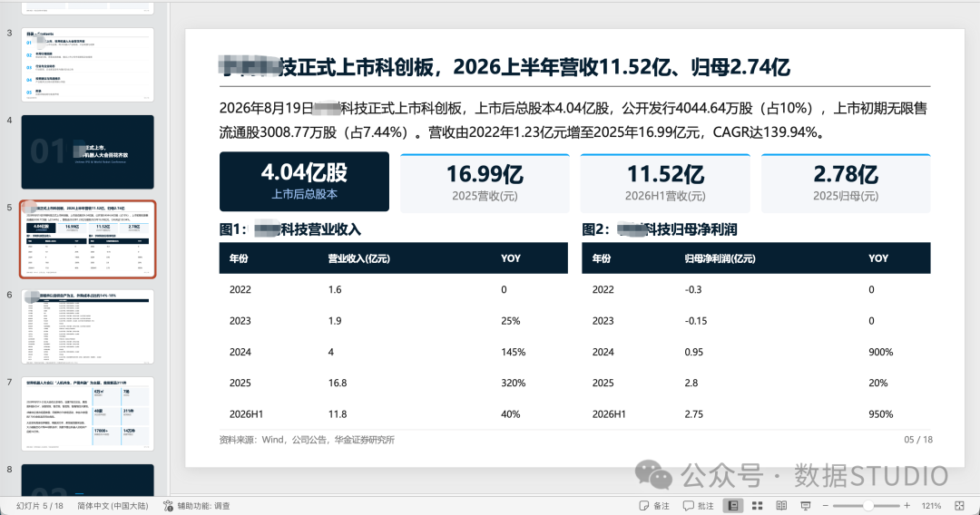Click the 11.52亿 2026H1营收 card
The width and height of the screenshot is (980, 515).
click(x=665, y=183)
